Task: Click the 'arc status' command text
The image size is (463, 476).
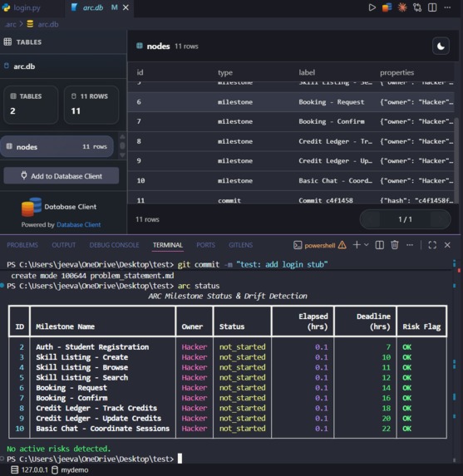Action: (x=199, y=286)
